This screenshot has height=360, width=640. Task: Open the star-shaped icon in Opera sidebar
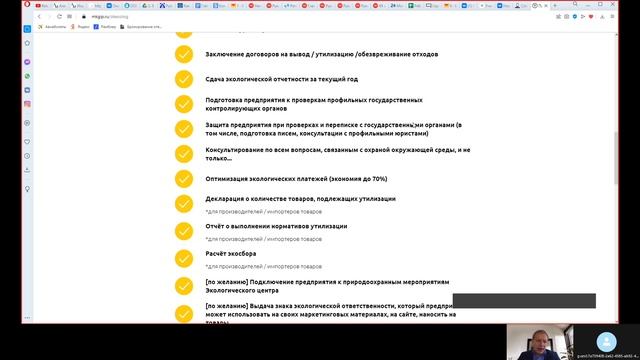click(27, 43)
